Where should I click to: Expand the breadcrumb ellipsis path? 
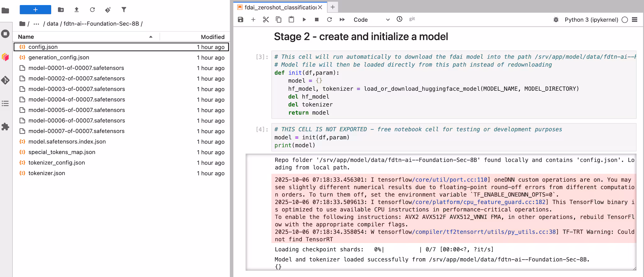point(36,24)
